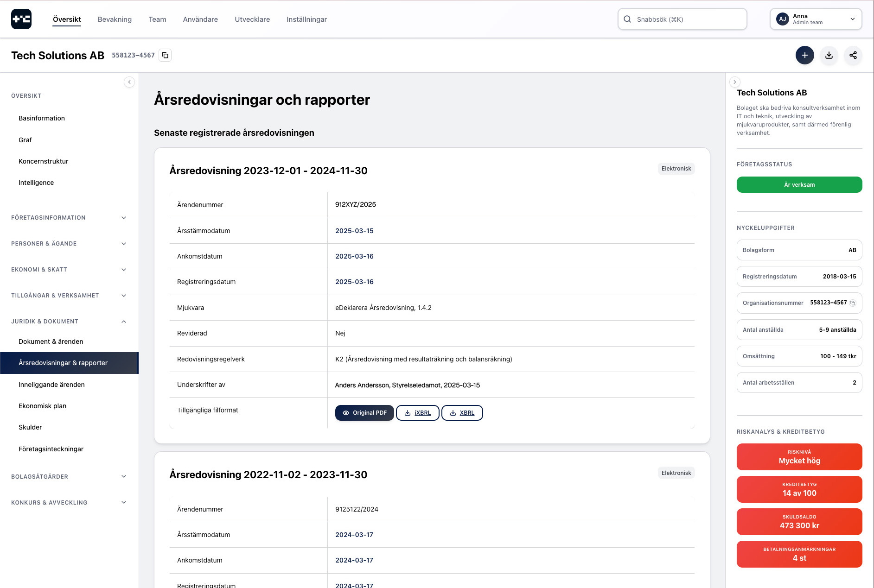Open the Anna Admin team account menu
The width and height of the screenshot is (874, 588).
[816, 19]
